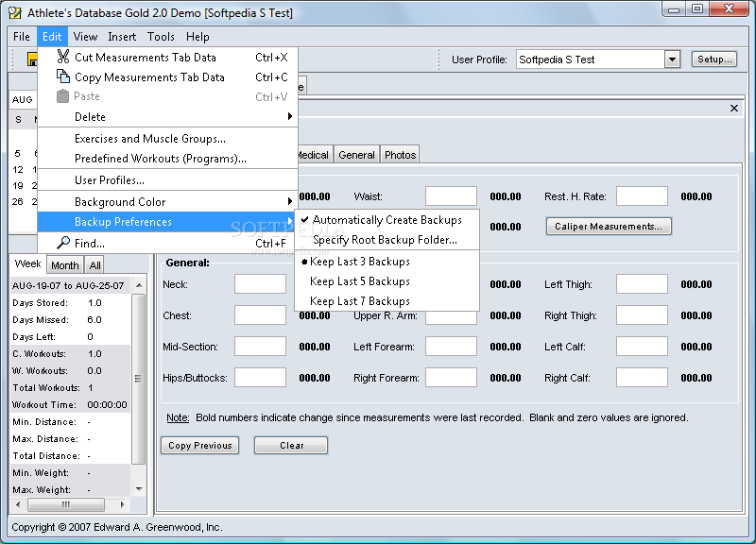756x544 pixels.
Task: Click stats list scroll down arrow
Action: click(x=139, y=489)
